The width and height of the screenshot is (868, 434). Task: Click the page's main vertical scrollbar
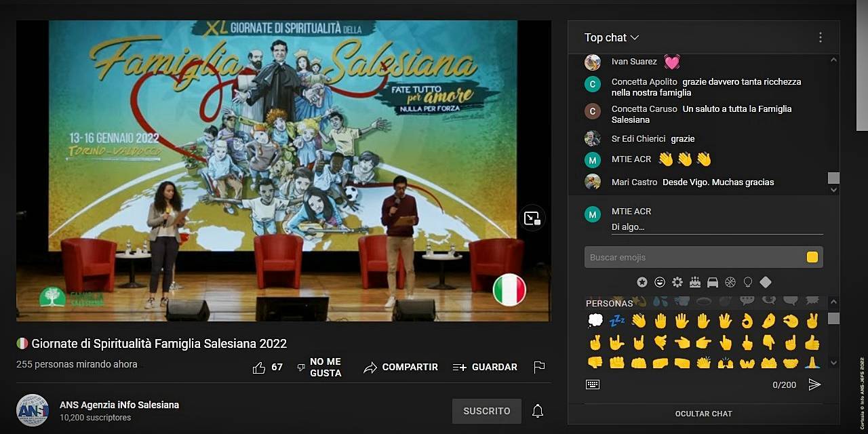point(863,65)
